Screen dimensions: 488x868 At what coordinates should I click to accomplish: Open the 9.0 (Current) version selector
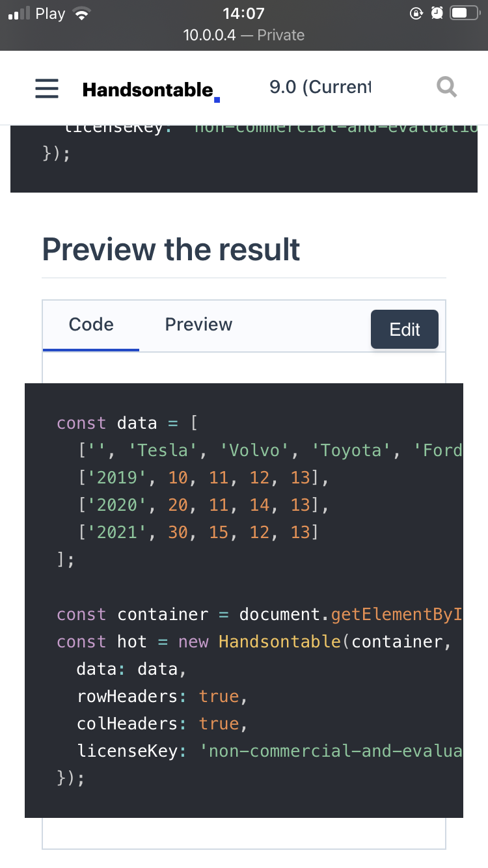pyautogui.click(x=321, y=87)
